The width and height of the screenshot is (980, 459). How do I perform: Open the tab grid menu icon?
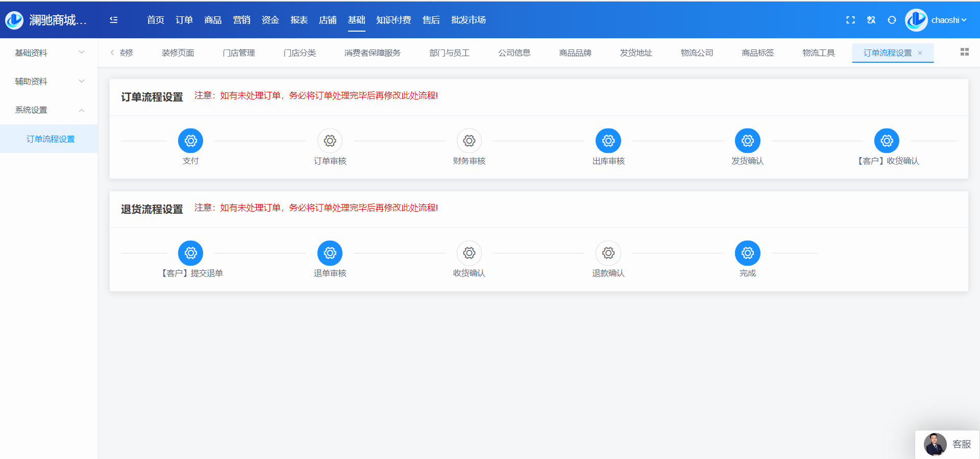click(x=964, y=52)
